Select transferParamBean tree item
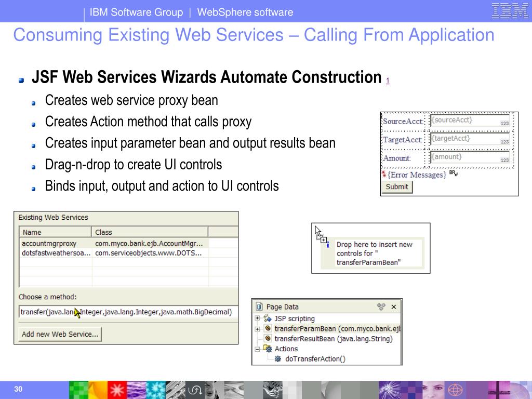 pyautogui.click(x=337, y=328)
